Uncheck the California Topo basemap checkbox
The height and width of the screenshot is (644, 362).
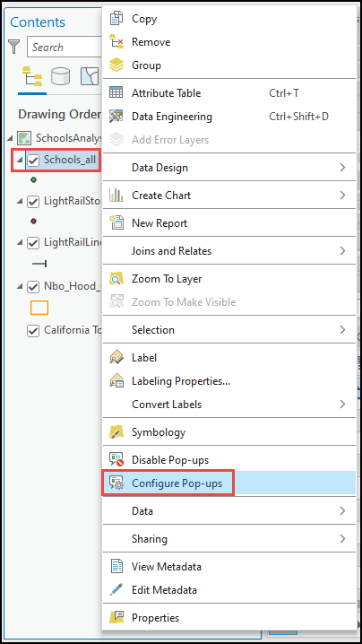click(33, 330)
